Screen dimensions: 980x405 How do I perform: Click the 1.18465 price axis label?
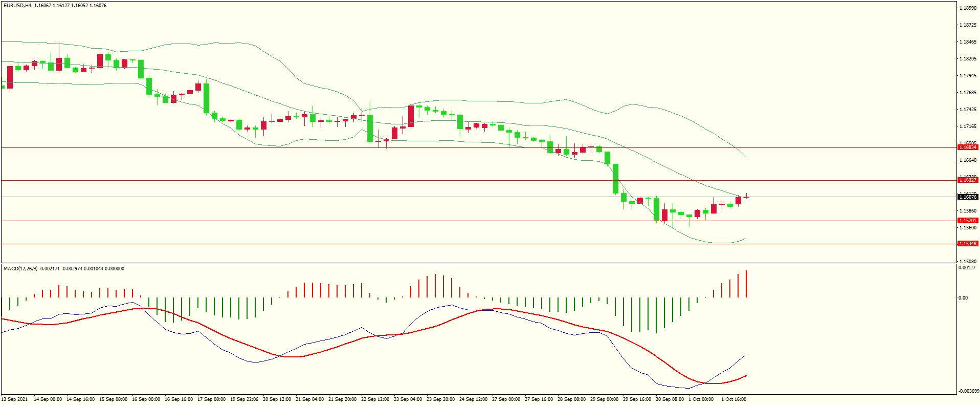pos(968,42)
